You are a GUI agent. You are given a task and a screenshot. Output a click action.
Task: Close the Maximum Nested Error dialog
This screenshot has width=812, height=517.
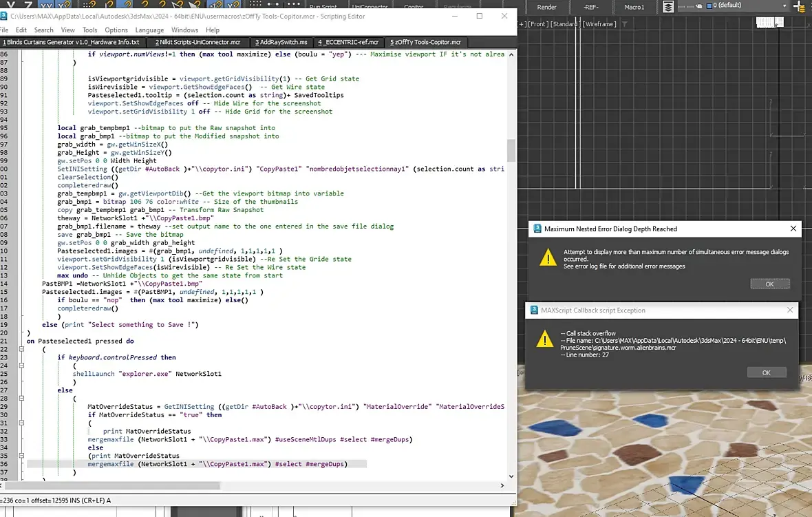click(x=793, y=229)
